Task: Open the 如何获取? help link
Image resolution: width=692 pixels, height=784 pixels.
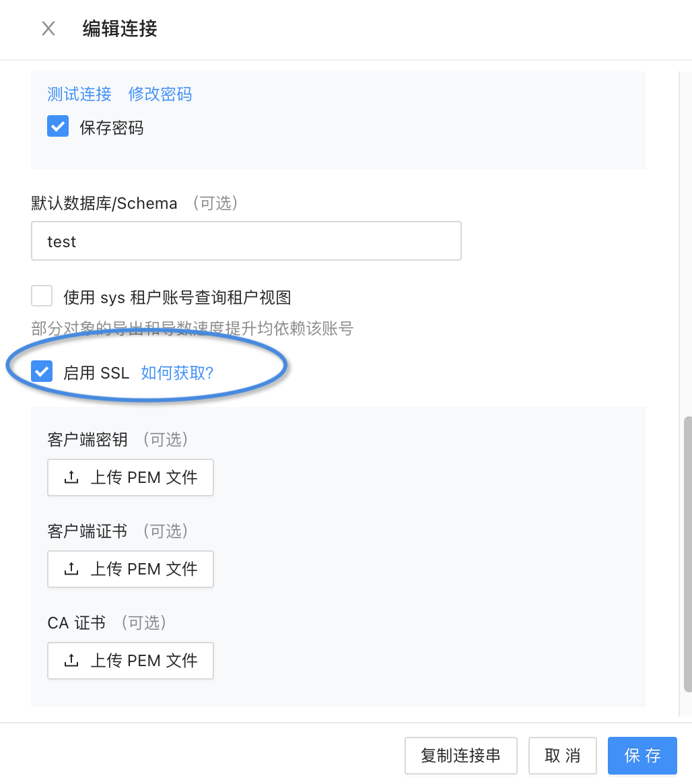Action: click(176, 371)
